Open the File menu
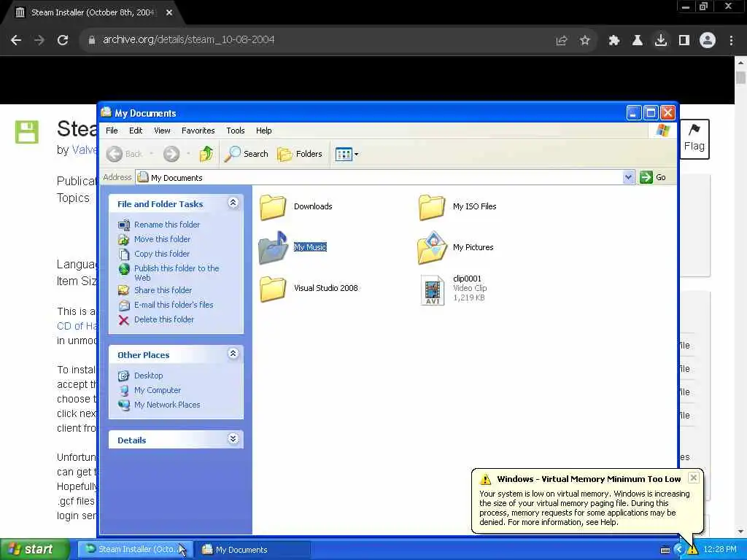 (x=112, y=131)
